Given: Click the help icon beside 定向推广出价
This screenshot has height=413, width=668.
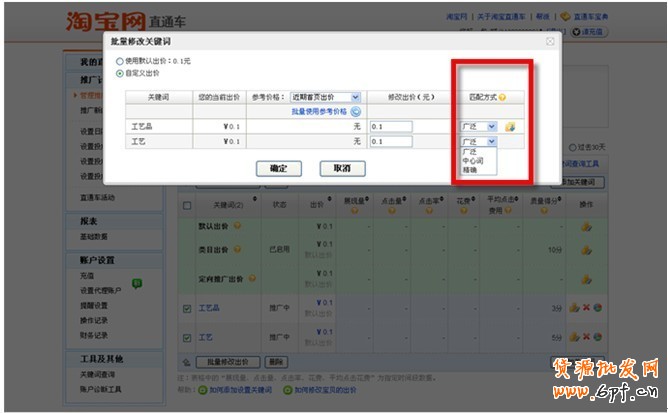Looking at the screenshot, I should tap(251, 276).
